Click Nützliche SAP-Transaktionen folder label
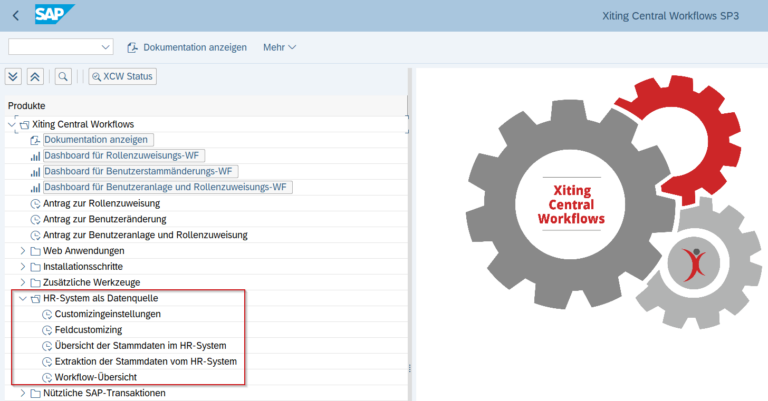 point(104,393)
